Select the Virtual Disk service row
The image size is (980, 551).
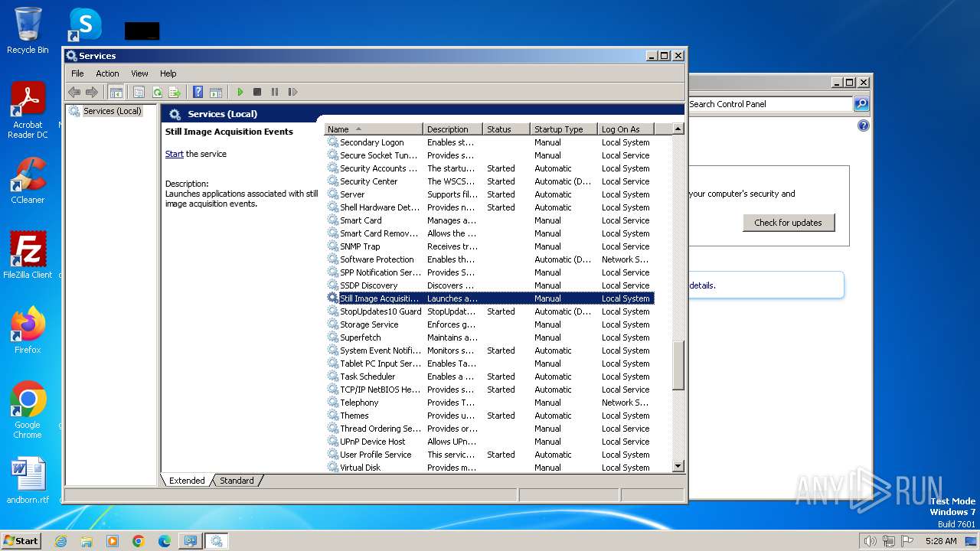(x=490, y=468)
